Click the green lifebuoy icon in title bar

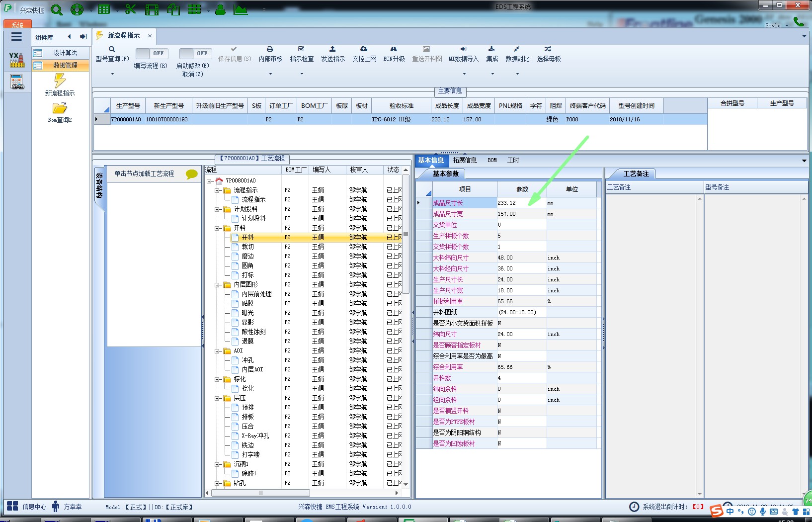77,9
